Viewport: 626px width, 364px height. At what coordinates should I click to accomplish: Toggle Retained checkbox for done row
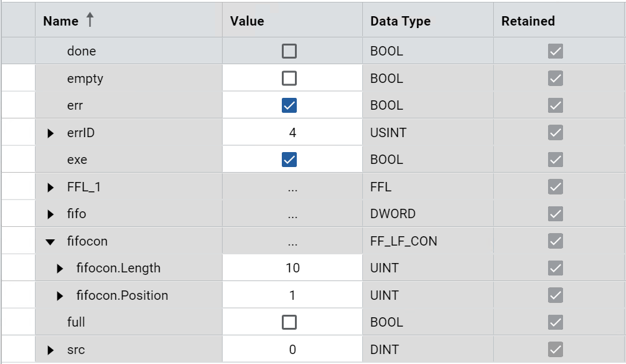(x=556, y=51)
